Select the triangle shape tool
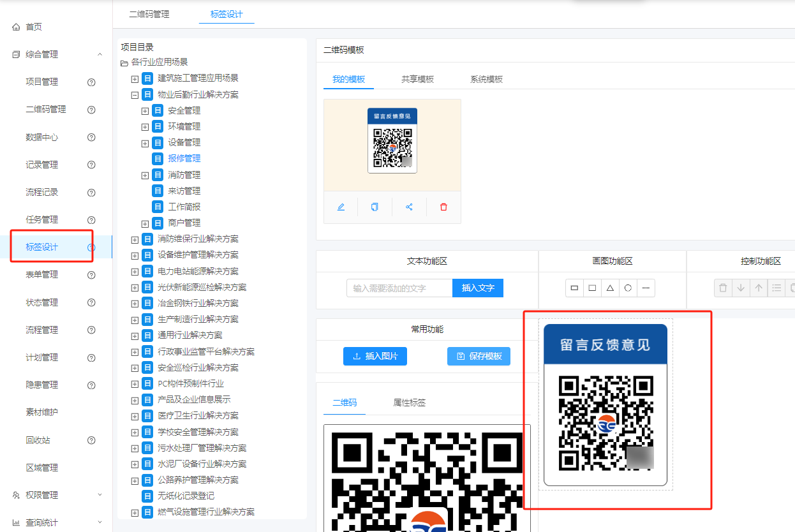Screen dimensions: 795x532 tap(610, 288)
